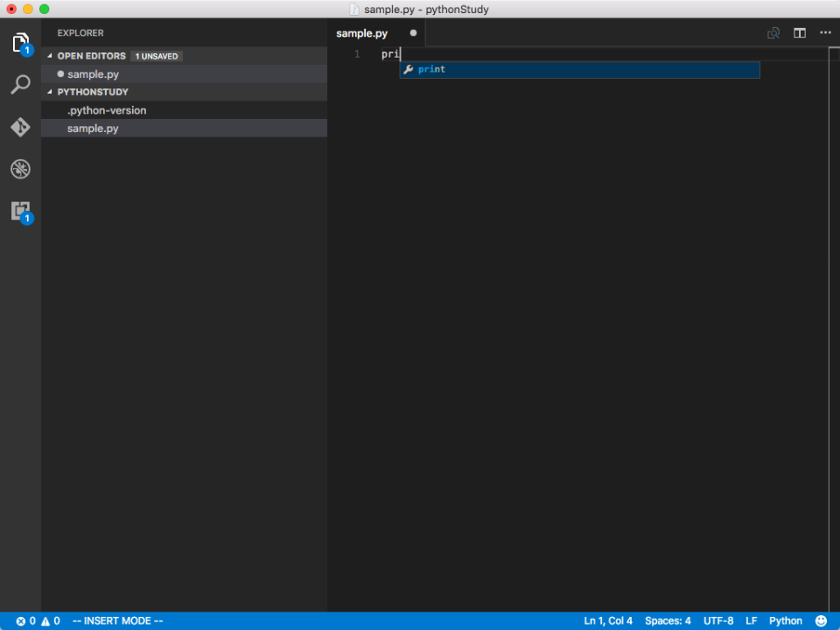The height and width of the screenshot is (630, 840).
Task: Collapse the PYTHONSTUDY folder section
Action: pyautogui.click(x=50, y=92)
